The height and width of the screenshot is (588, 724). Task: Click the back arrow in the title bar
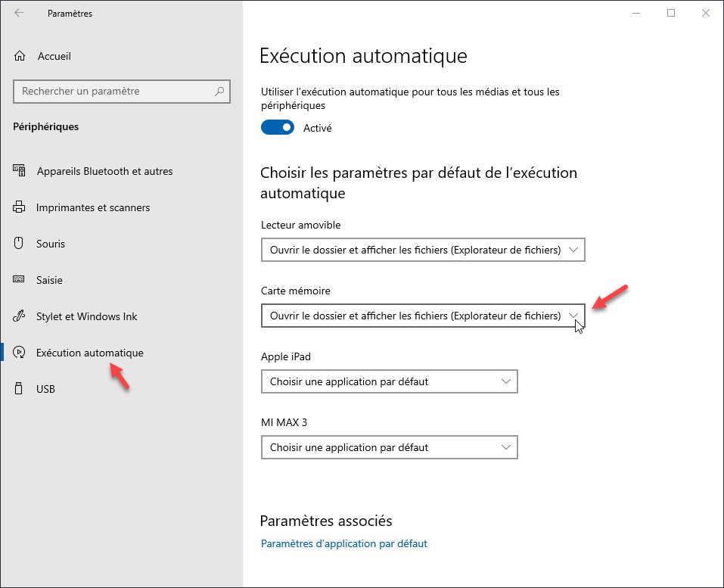(19, 13)
